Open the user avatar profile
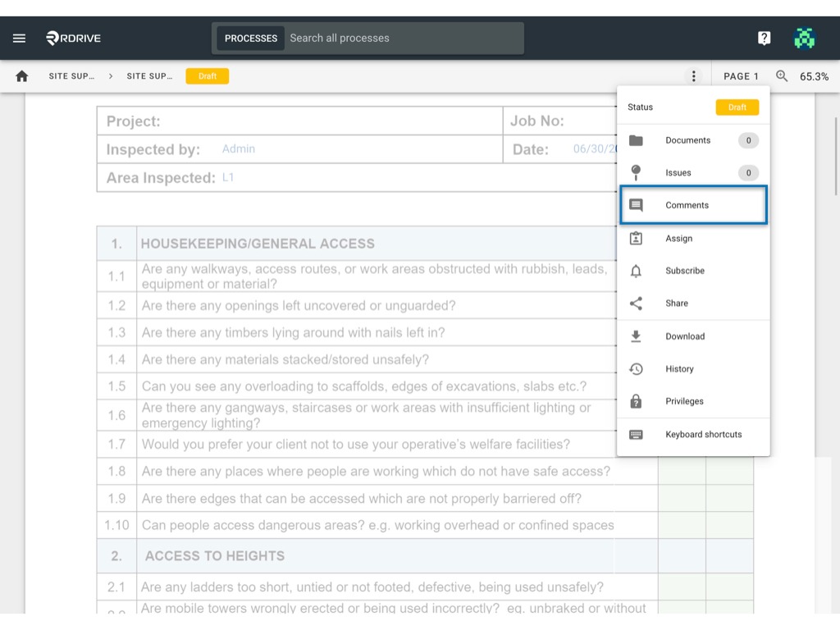 (804, 38)
